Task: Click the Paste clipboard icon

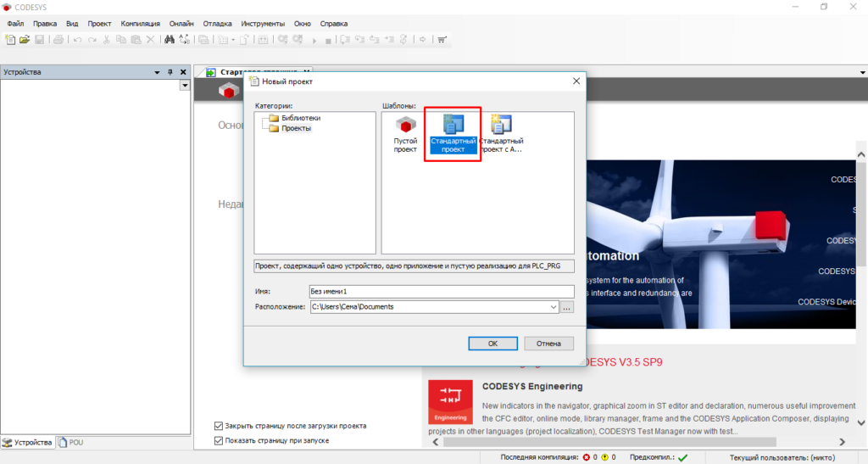Action: pyautogui.click(x=136, y=39)
